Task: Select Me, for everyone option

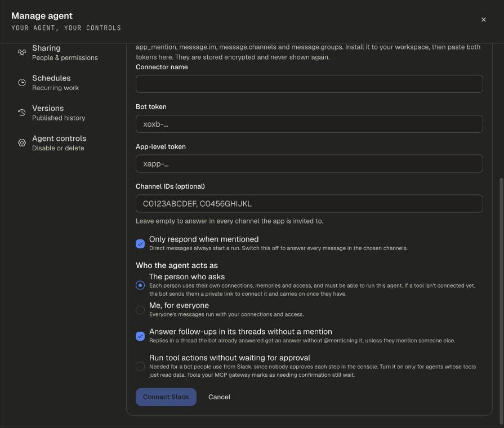Action: tap(140, 310)
